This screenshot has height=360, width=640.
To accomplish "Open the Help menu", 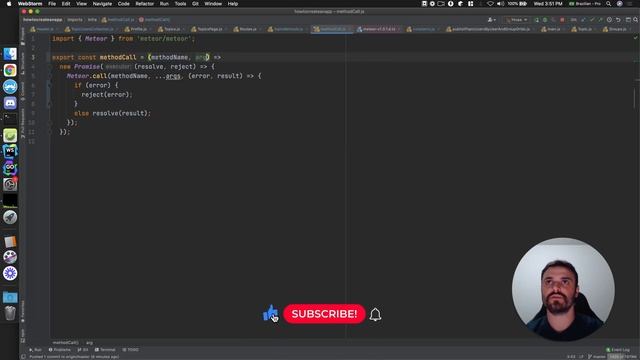I will coord(233,4).
